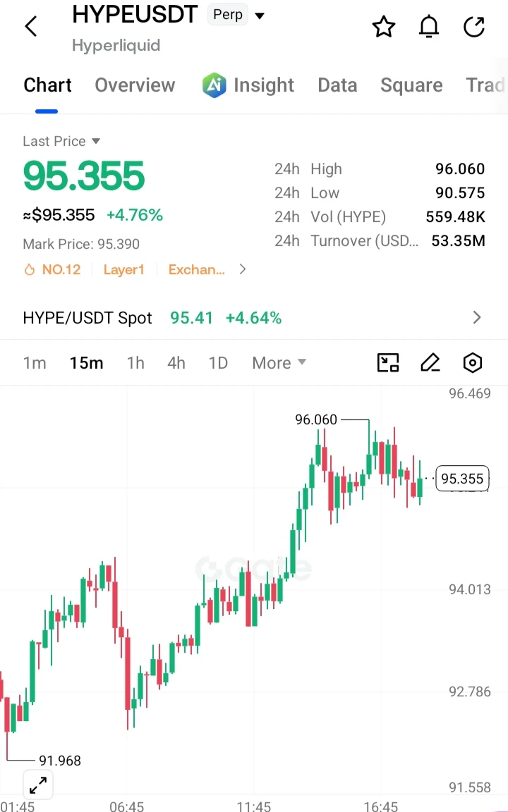Select the 1D timeframe
The image size is (508, 812).
pos(218,362)
